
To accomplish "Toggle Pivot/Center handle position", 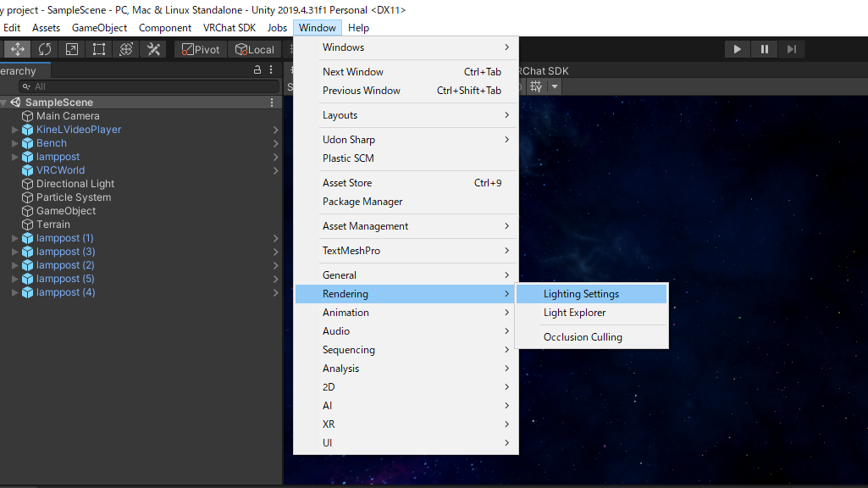I will click(200, 49).
